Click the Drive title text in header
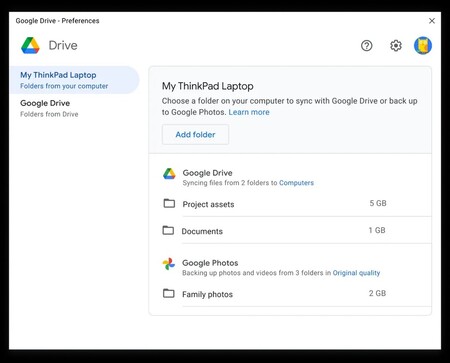Viewport: 450px width, 363px height. [63, 45]
